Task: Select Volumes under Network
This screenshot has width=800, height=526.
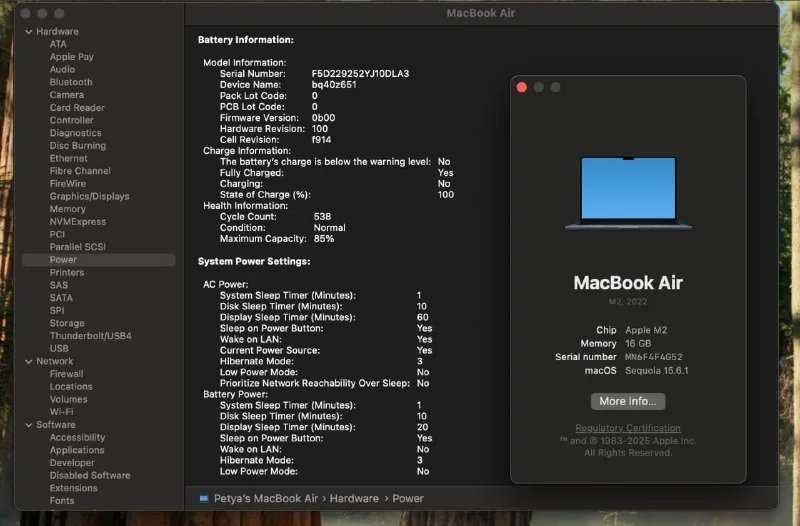Action: [x=68, y=399]
